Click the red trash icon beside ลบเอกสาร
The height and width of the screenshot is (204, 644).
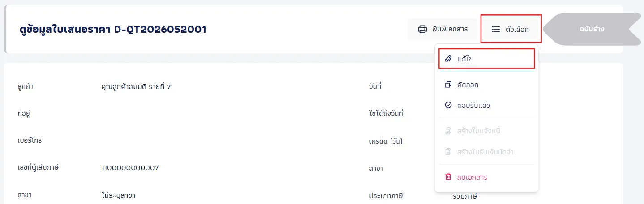click(x=448, y=177)
